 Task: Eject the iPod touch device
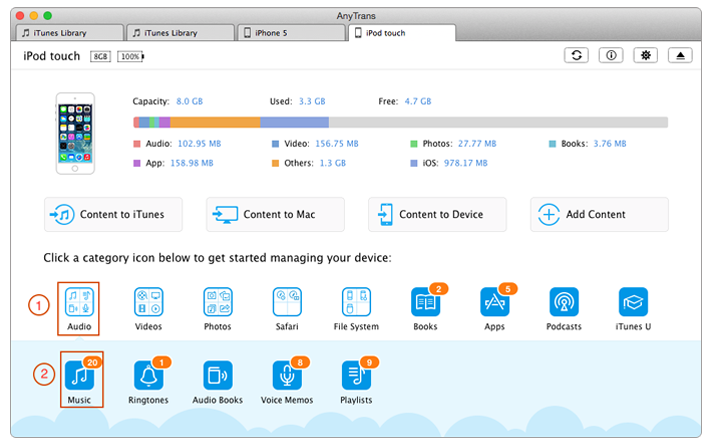click(x=680, y=55)
